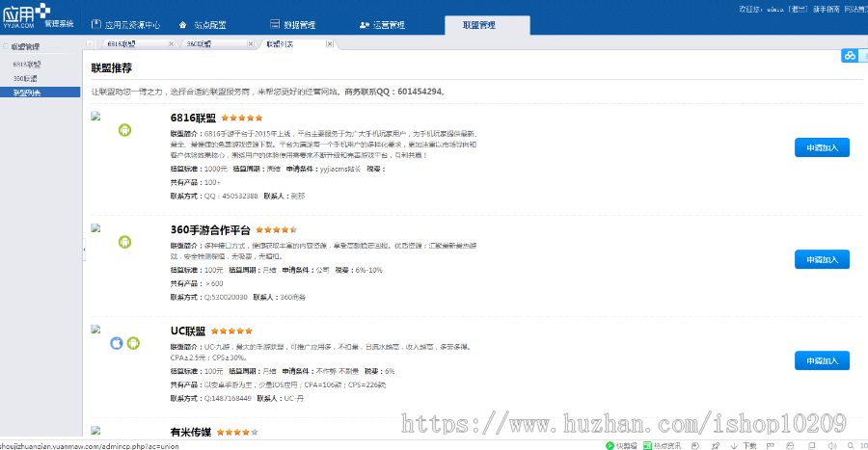Collapse the 联盟管理 sidebar group
Screen dimensions: 868x450
point(5,46)
